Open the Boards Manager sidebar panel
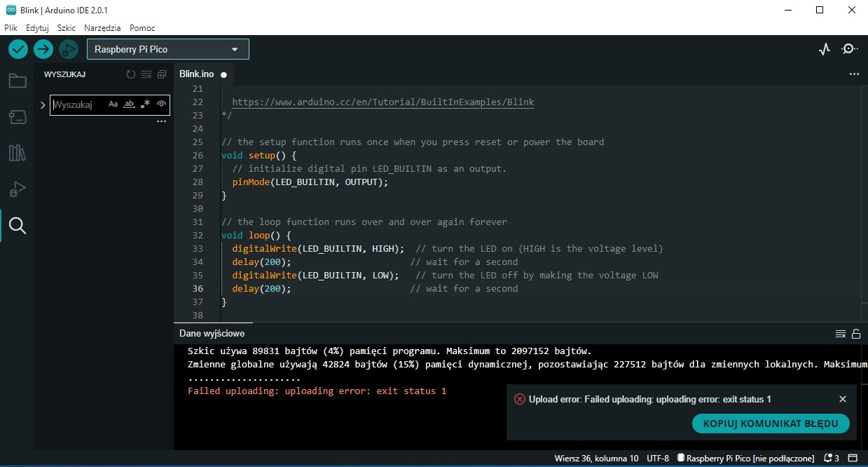 [18, 117]
